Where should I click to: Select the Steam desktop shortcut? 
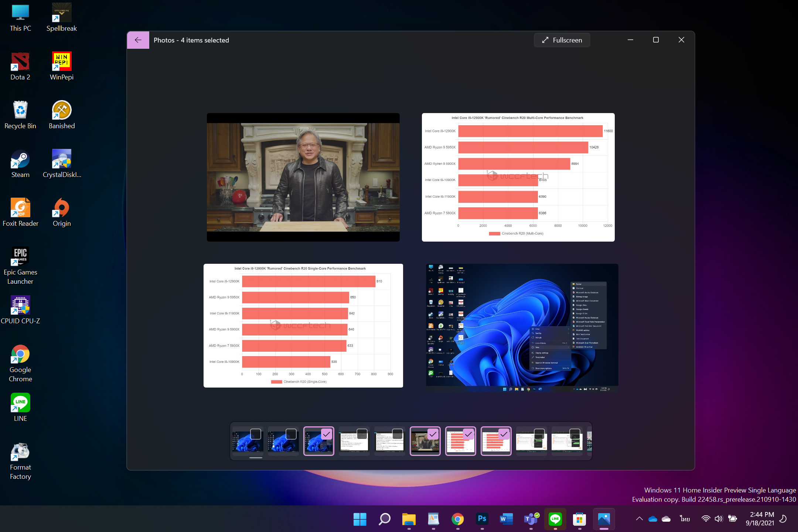pyautogui.click(x=20, y=164)
